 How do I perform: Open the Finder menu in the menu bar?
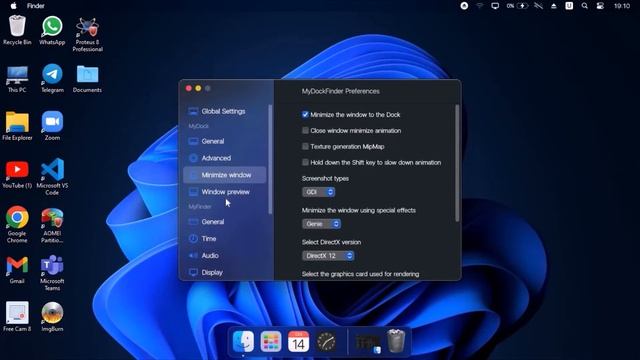point(36,6)
